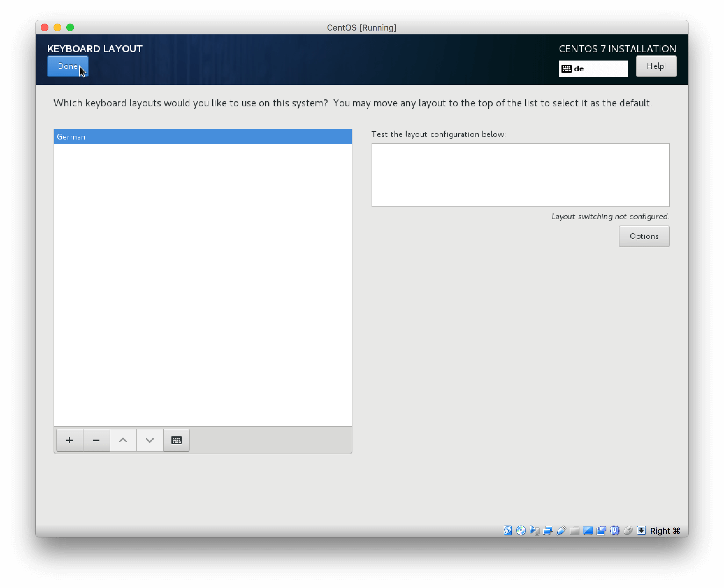The image size is (724, 588).
Task: Click the Done button
Action: pos(68,66)
